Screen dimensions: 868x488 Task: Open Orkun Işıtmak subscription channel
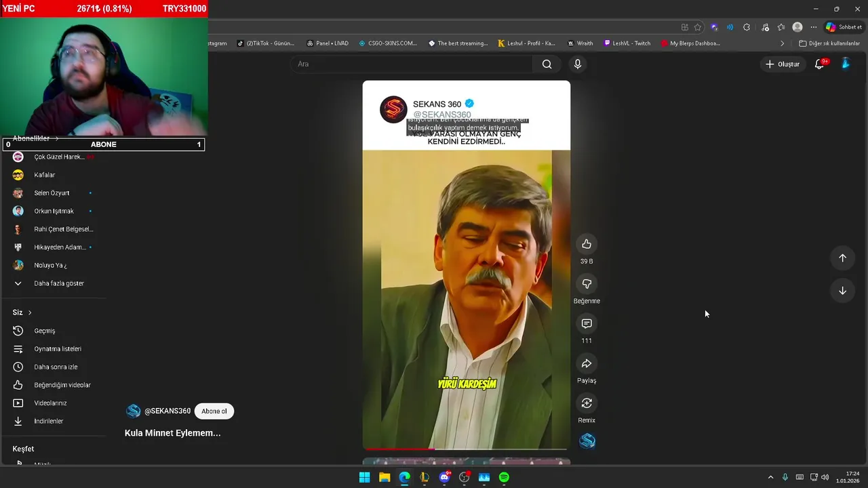54,211
